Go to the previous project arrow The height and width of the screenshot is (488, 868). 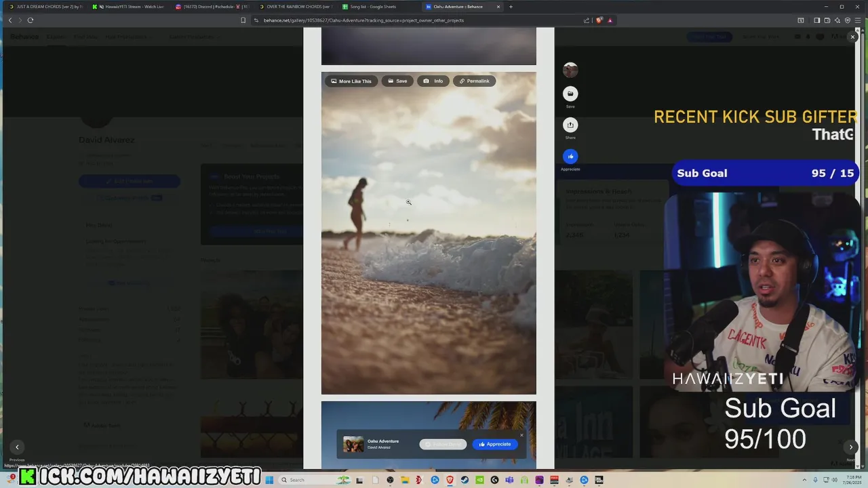[x=17, y=447]
